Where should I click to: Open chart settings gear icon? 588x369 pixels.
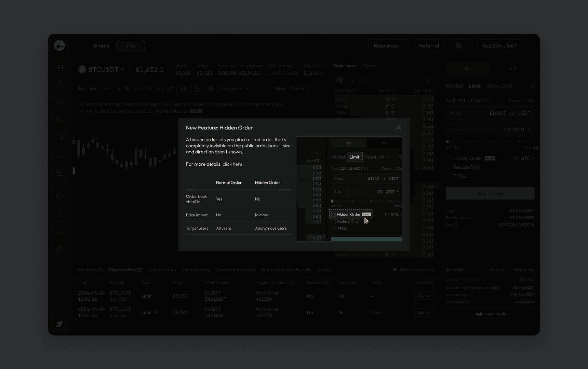tap(211, 88)
